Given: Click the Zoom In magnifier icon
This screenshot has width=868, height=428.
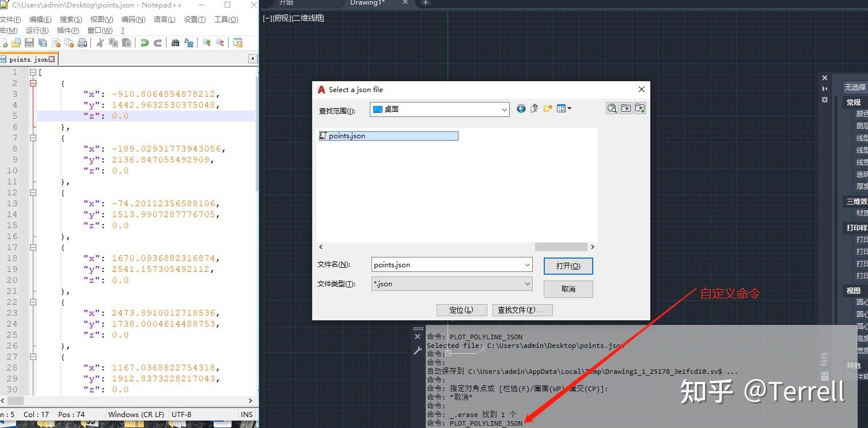Looking at the screenshot, I should click(x=207, y=42).
